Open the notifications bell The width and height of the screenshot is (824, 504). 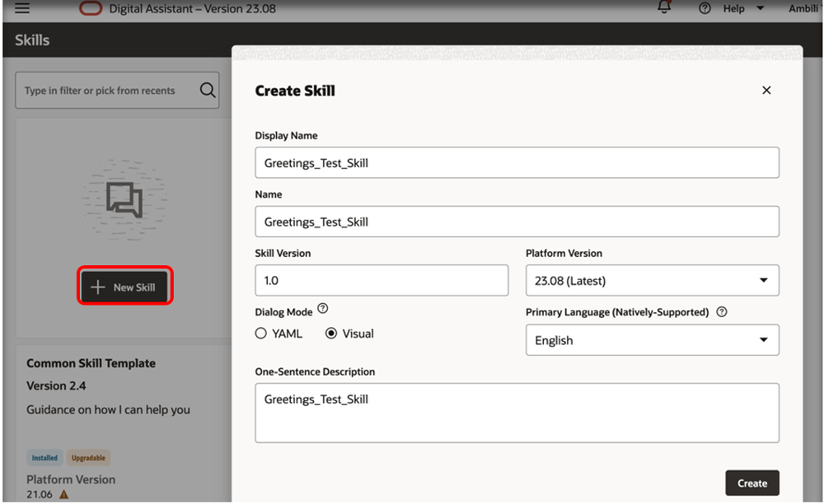tap(664, 7)
